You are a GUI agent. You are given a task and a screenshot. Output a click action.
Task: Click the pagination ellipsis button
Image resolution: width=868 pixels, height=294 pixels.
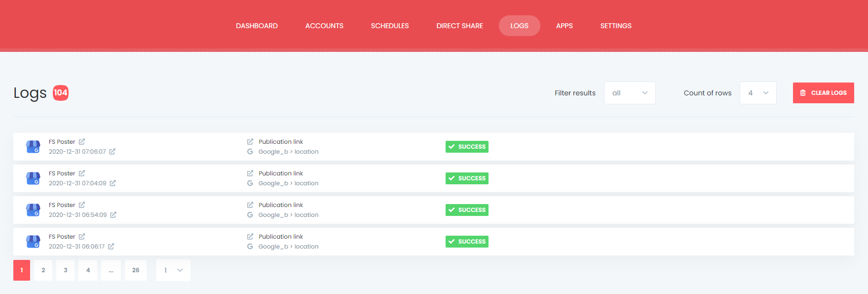coord(111,270)
